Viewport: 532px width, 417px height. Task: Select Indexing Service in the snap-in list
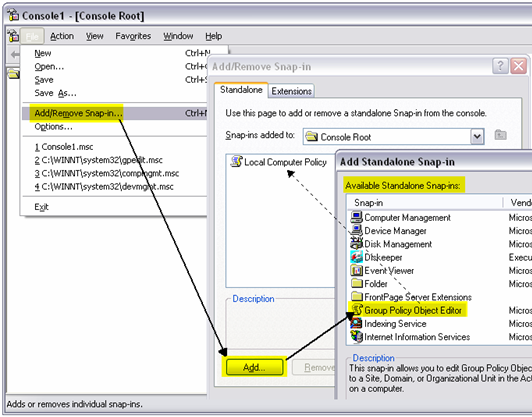(395, 323)
